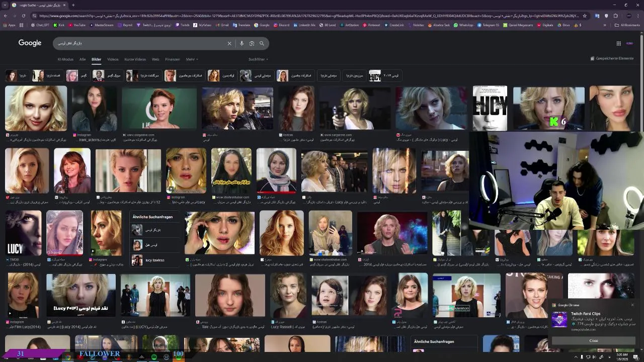Open the YouTube bookmark

click(x=77, y=25)
